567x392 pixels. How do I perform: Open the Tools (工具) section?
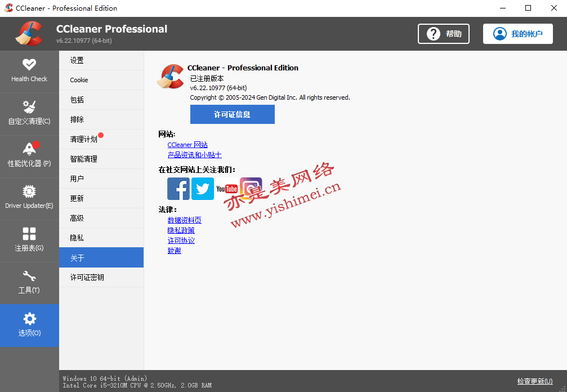(x=29, y=283)
